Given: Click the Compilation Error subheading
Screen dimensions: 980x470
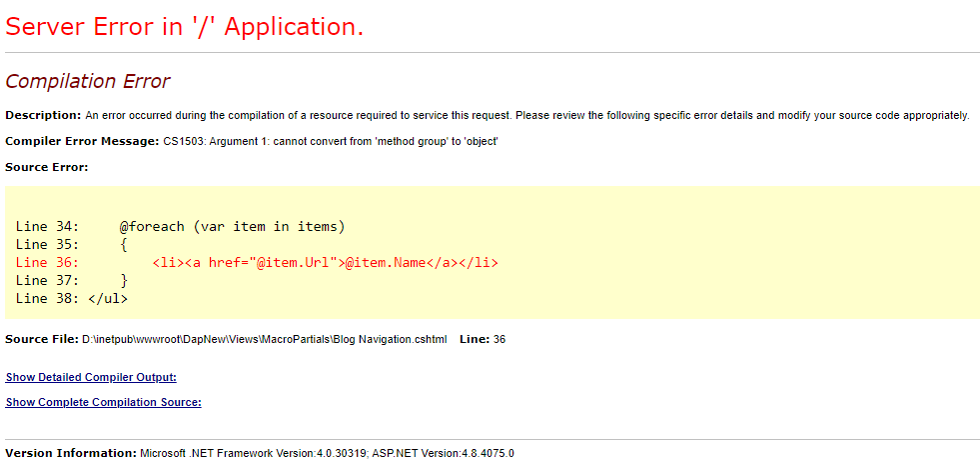Looking at the screenshot, I should 88,81.
